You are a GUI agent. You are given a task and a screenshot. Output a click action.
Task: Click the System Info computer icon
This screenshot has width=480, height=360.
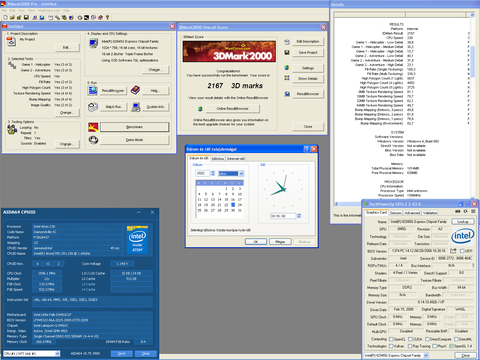pyautogui.click(x=136, y=107)
